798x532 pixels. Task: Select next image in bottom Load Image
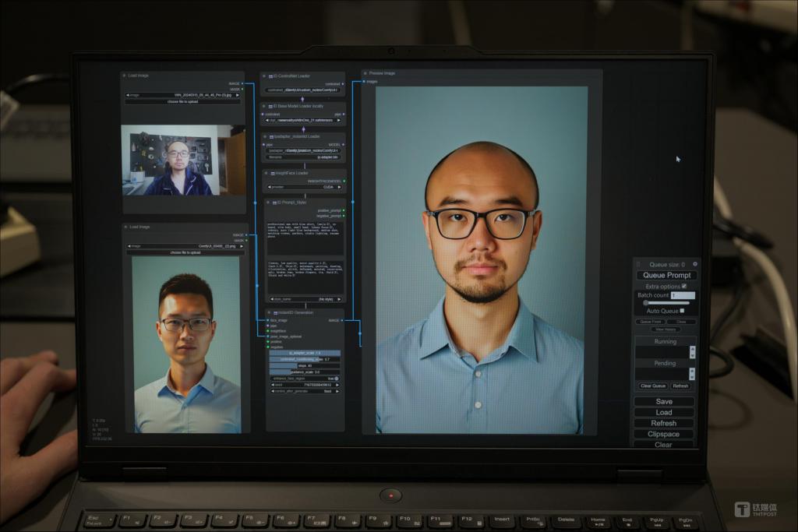[242, 246]
